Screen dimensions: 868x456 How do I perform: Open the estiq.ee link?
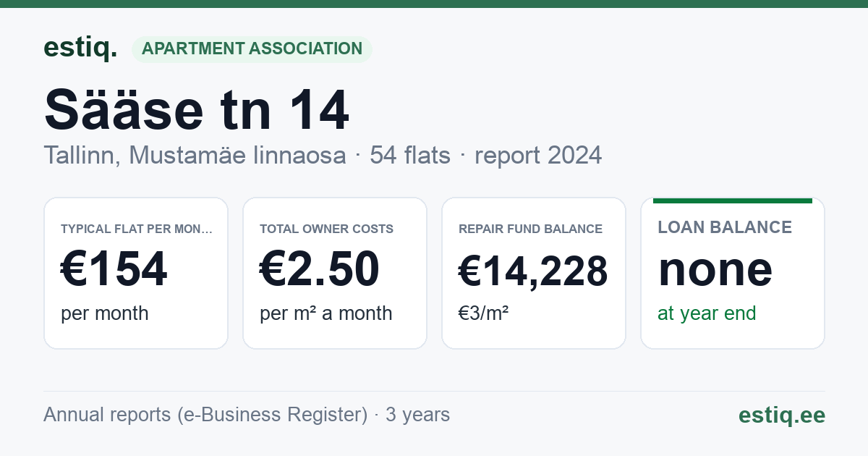[782, 415]
